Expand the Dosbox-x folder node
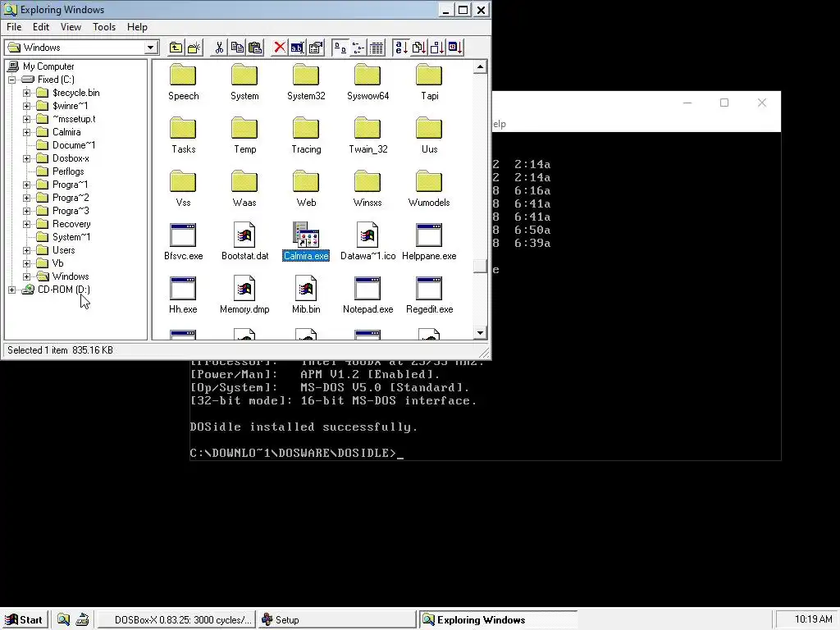 pos(27,158)
